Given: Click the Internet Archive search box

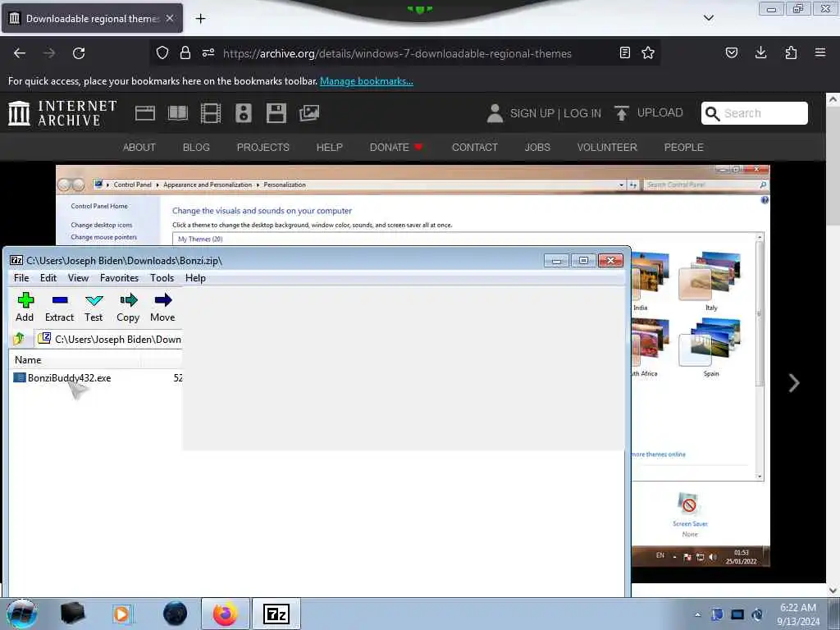Looking at the screenshot, I should coord(755,113).
